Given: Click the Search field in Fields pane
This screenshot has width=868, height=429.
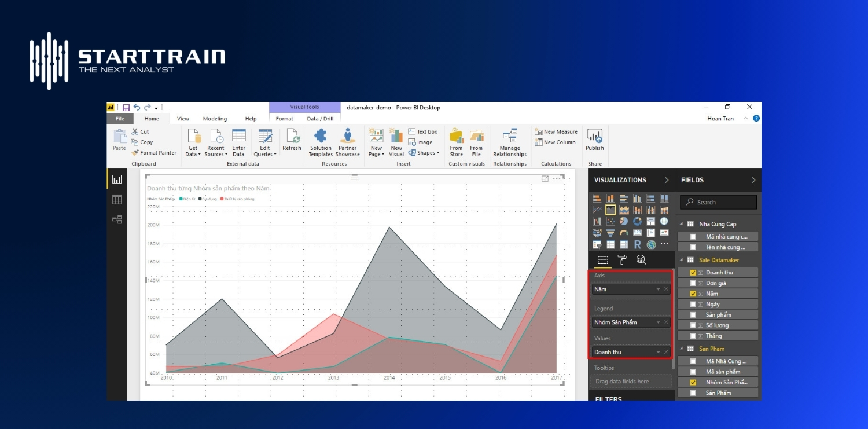Looking at the screenshot, I should tap(718, 202).
